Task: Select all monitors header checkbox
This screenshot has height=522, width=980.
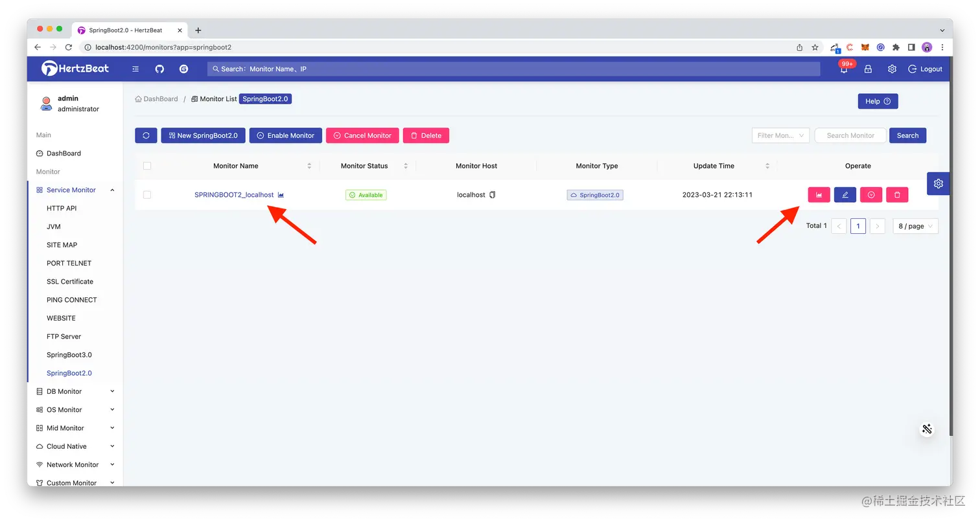Action: coord(147,166)
